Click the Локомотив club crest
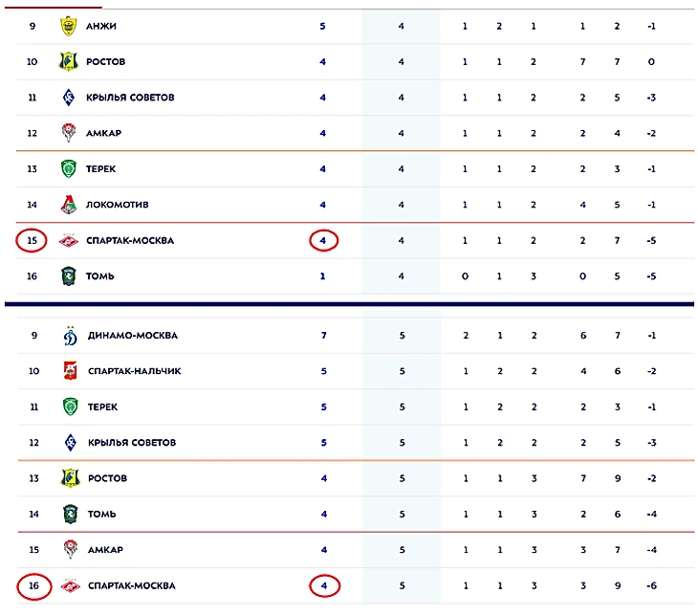698x616 pixels. coord(69,205)
